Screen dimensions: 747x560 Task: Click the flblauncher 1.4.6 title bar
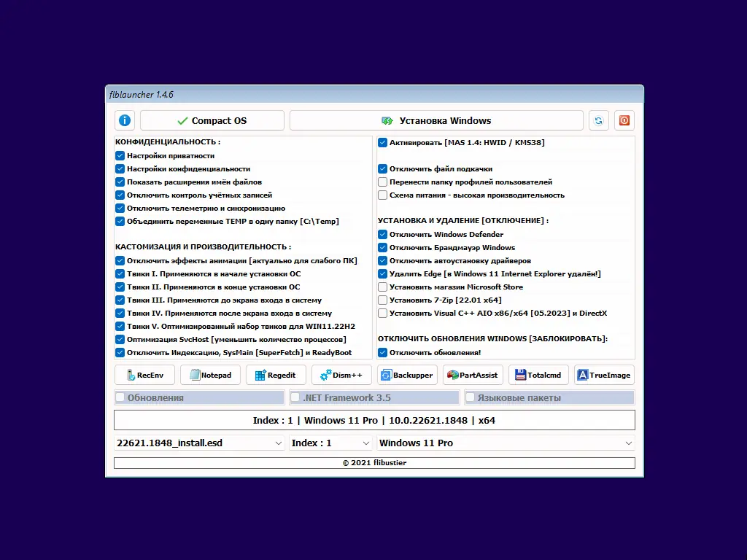[374, 94]
